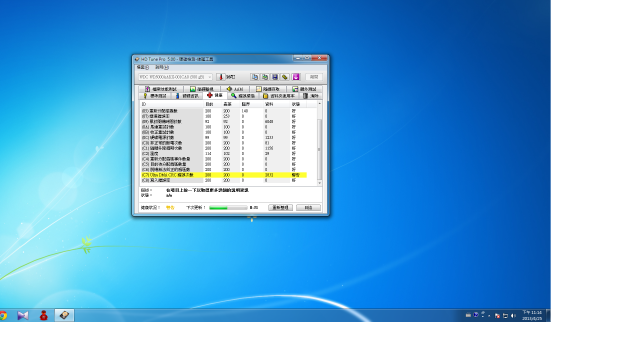This screenshot has width=640, height=360.
Task: Open the purple Visual Studio taskbar icon
Action: point(23,315)
